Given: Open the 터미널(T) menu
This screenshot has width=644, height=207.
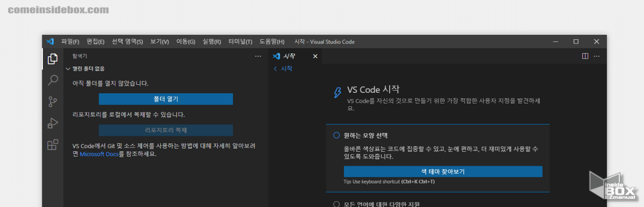Looking at the screenshot, I should (x=240, y=42).
